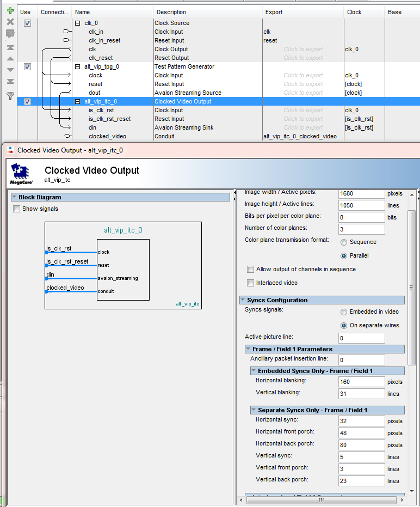Select the Sequence radio button
The height and width of the screenshot is (507, 420).
344,242
